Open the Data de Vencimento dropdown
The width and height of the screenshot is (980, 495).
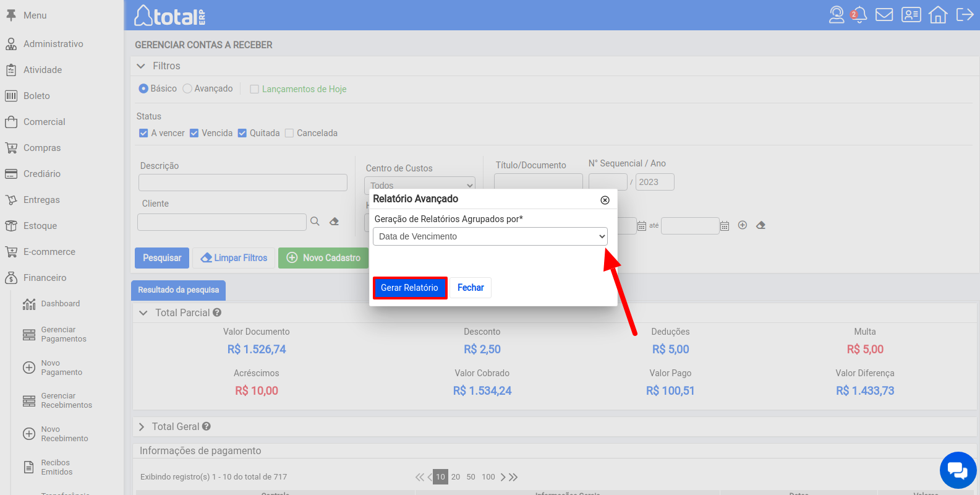coord(490,236)
